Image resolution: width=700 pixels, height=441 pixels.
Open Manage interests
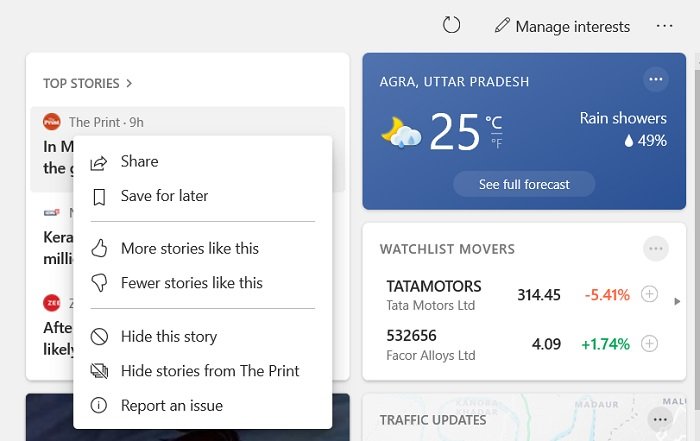(x=563, y=27)
